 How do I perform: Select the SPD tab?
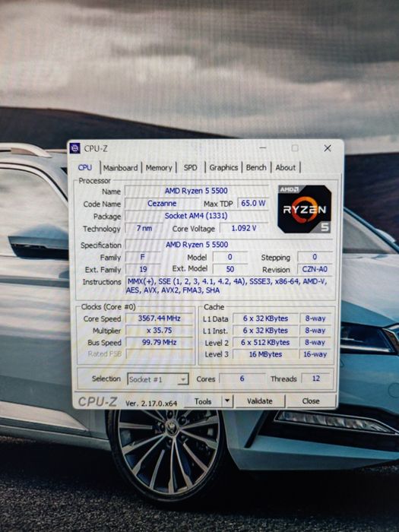pyautogui.click(x=190, y=168)
